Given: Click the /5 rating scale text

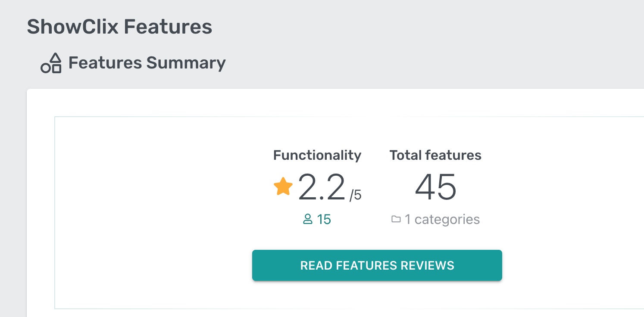Looking at the screenshot, I should click(x=355, y=195).
